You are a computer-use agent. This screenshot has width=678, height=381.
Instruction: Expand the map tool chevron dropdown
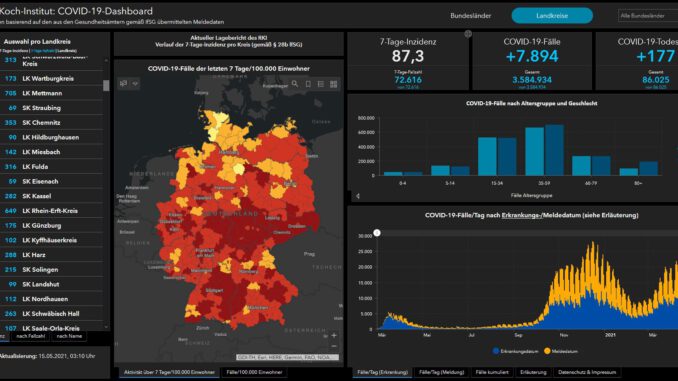[x=135, y=83]
